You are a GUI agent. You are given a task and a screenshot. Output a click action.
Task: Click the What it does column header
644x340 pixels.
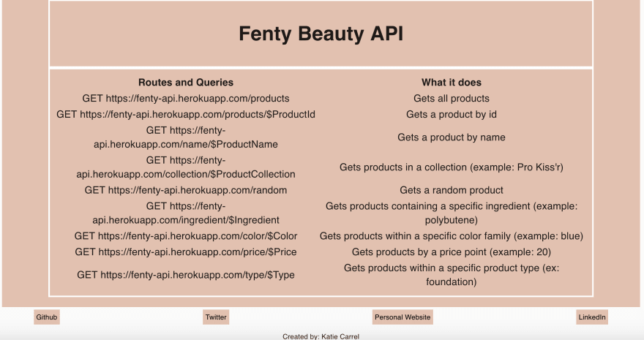pyautogui.click(x=452, y=83)
